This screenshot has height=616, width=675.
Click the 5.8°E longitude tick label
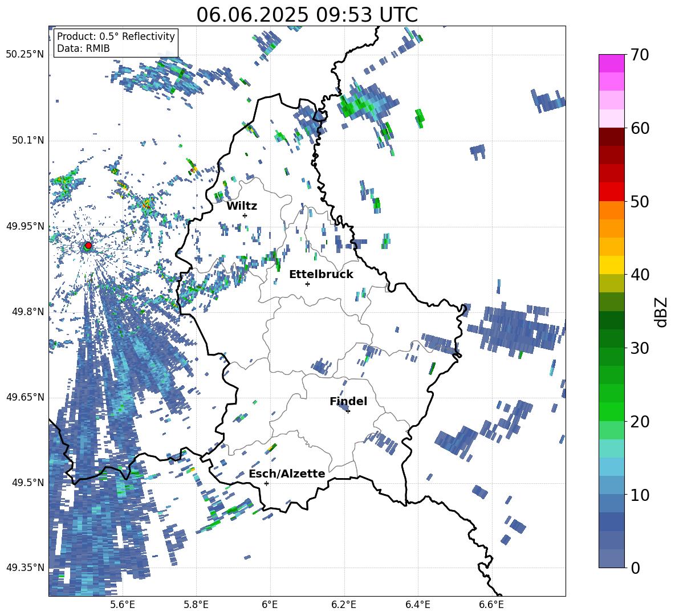(x=196, y=605)
